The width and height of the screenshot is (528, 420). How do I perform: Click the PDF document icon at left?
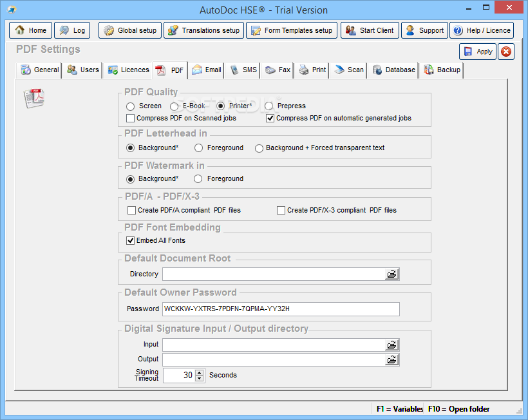click(34, 99)
